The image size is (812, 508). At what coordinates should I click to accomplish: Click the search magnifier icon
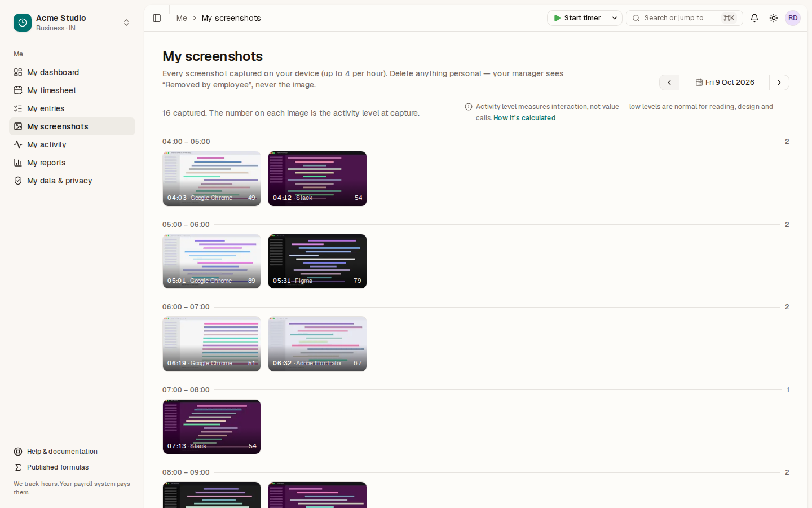click(636, 18)
